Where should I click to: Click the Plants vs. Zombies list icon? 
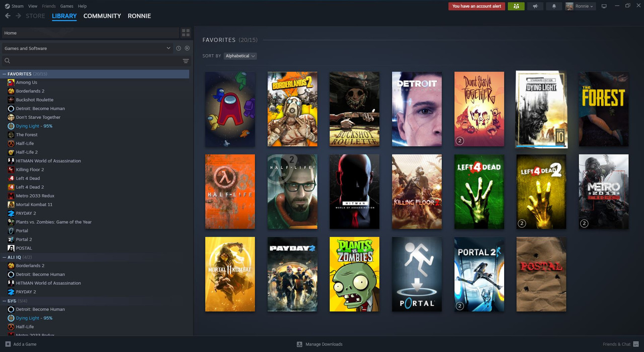click(11, 222)
